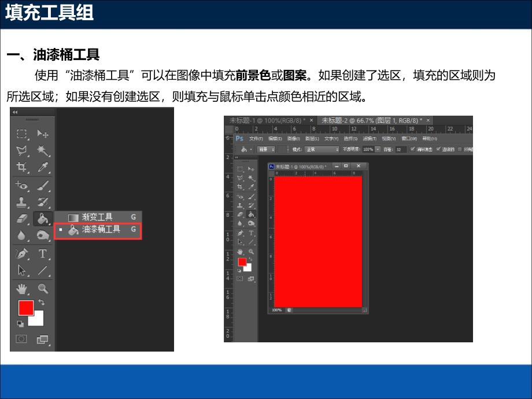Swap foreground and background colors in the enlarged toolbox
This screenshot has width=532, height=399.
(41, 302)
